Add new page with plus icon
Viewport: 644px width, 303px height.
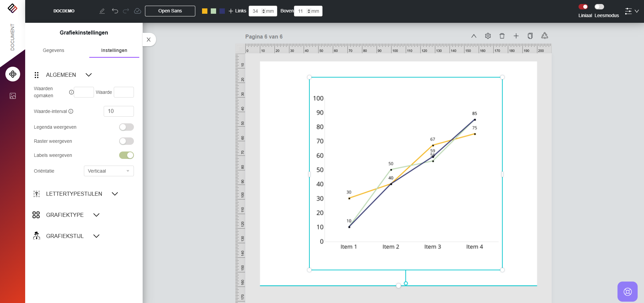pos(516,36)
